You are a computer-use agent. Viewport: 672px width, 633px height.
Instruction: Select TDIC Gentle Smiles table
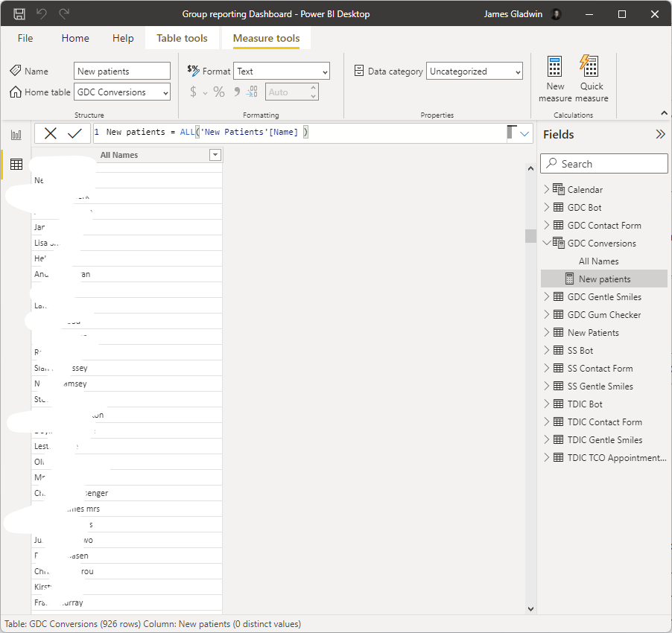(x=604, y=440)
